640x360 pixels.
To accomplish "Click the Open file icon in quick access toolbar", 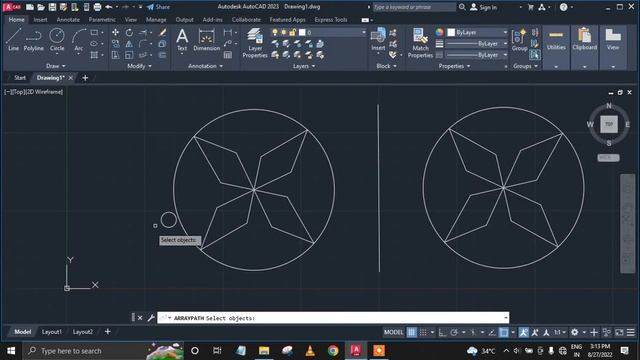I will (41, 7).
